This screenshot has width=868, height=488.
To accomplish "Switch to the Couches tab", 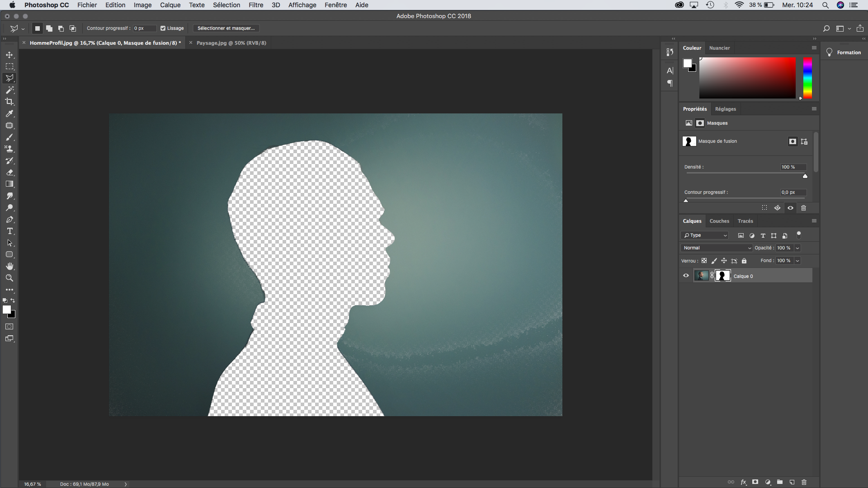I will tap(720, 221).
